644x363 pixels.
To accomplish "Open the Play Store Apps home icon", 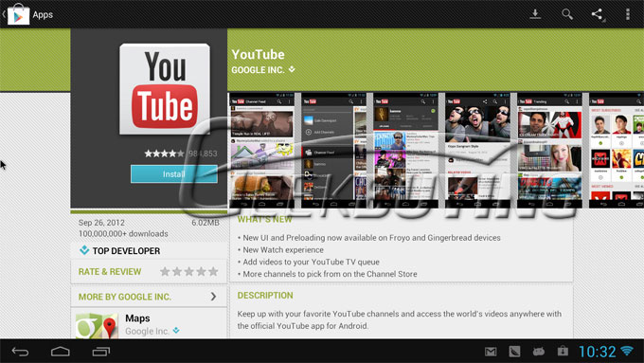I will coord(18,15).
